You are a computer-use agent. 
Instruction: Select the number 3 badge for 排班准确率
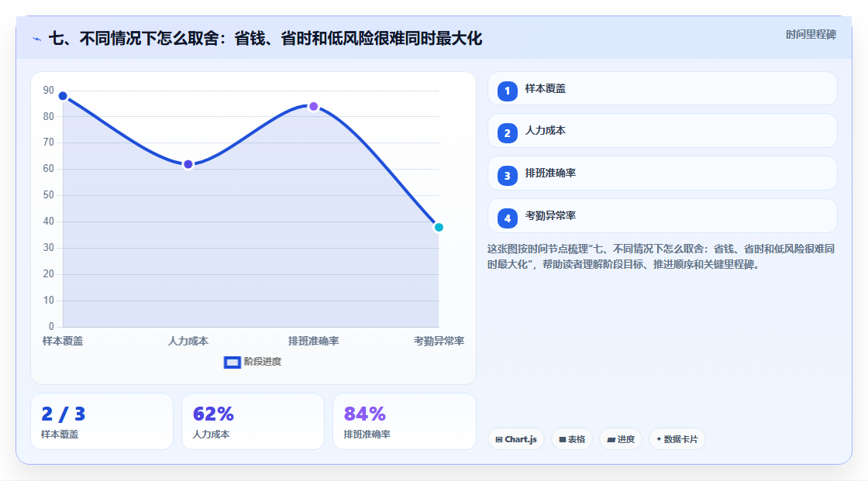point(507,176)
